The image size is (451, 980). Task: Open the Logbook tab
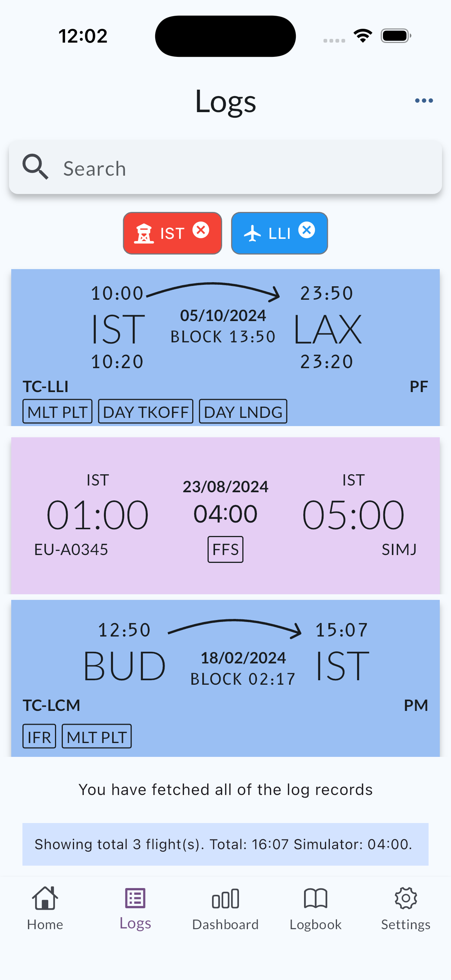316,907
